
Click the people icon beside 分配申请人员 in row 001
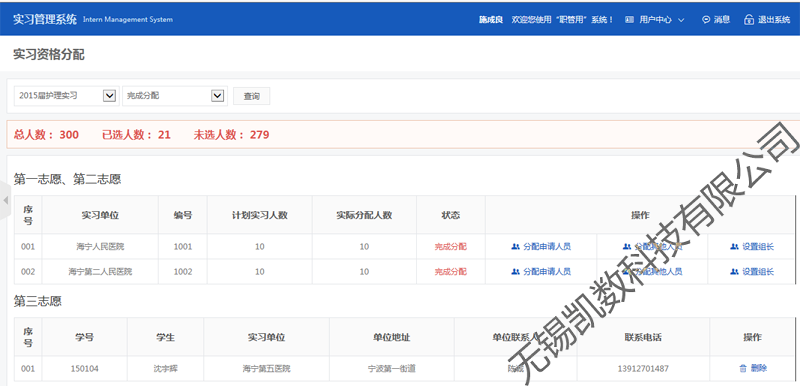(515, 247)
